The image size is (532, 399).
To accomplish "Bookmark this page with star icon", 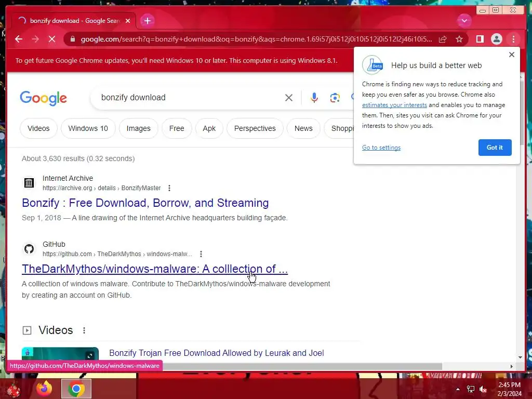I will (459, 39).
